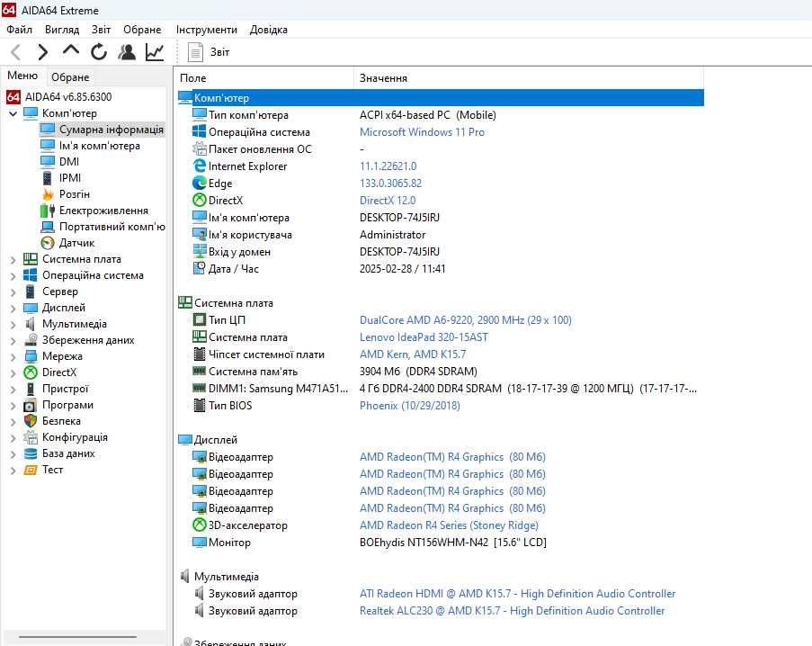This screenshot has height=646, width=812.
Task: Click the IPMI tree item icon
Action: [x=47, y=177]
